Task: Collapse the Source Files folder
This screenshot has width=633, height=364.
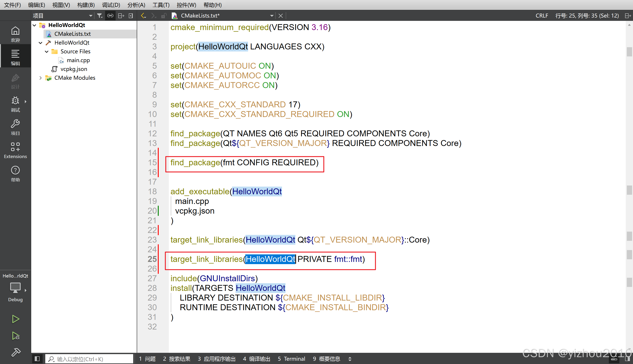Action: tap(47, 52)
